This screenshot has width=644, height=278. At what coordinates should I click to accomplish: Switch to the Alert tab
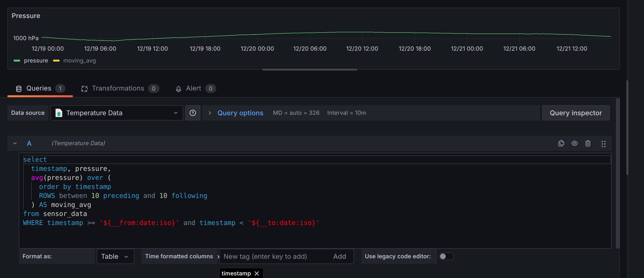(193, 88)
